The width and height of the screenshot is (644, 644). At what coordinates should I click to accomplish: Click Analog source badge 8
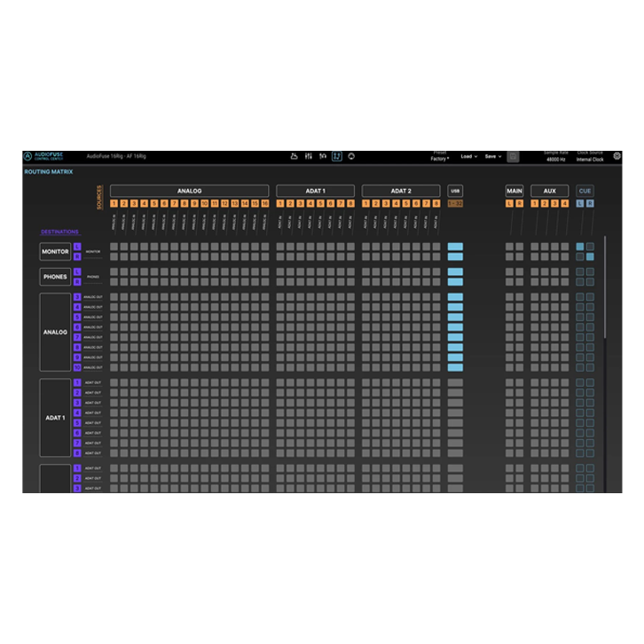(185, 203)
